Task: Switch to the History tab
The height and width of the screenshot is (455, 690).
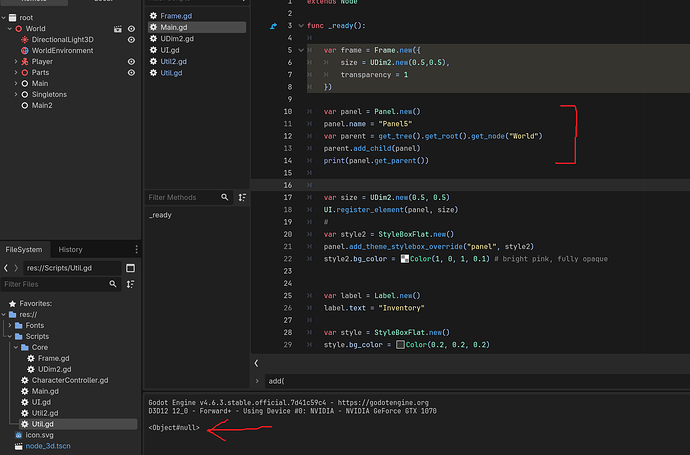Action: pyautogui.click(x=70, y=250)
